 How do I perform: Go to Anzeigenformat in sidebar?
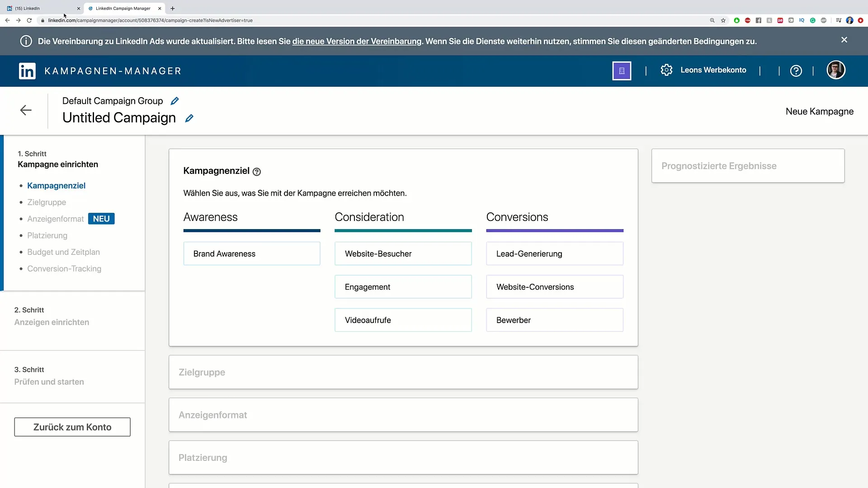[x=56, y=219]
